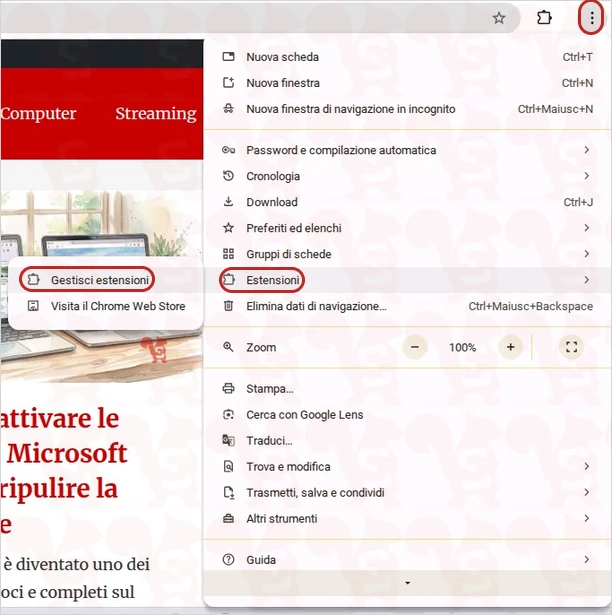Viewport: 612px width, 615px height.
Task: Select Nuova scheda menu entry
Action: coord(407,57)
